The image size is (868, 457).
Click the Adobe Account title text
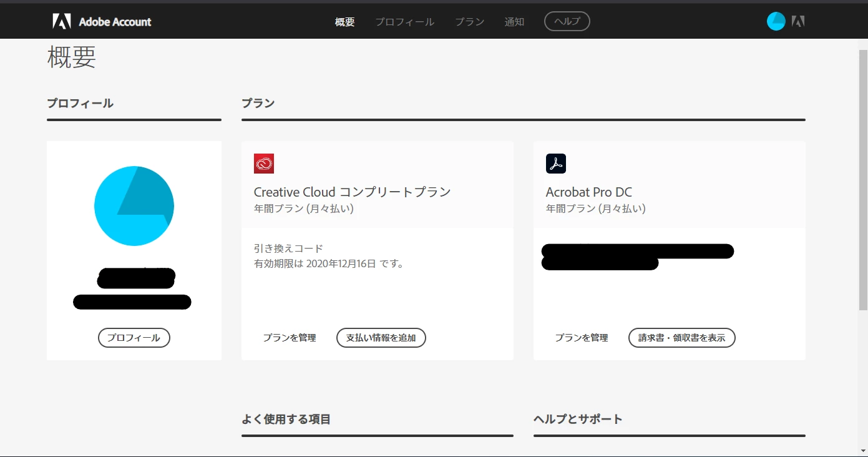tap(115, 22)
